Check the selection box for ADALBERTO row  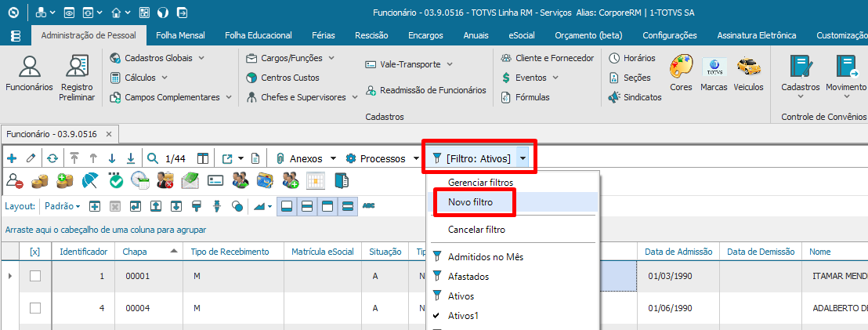[x=35, y=308]
